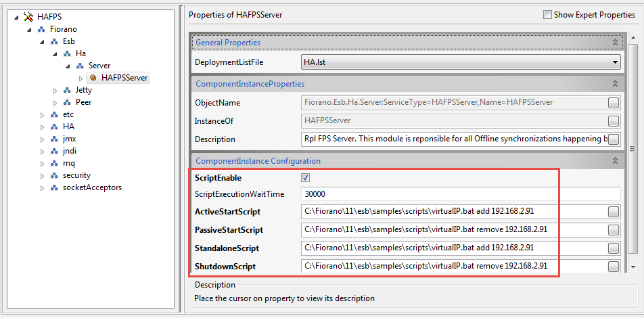Toggle the PassiveStartScript field's small button

coord(613,229)
